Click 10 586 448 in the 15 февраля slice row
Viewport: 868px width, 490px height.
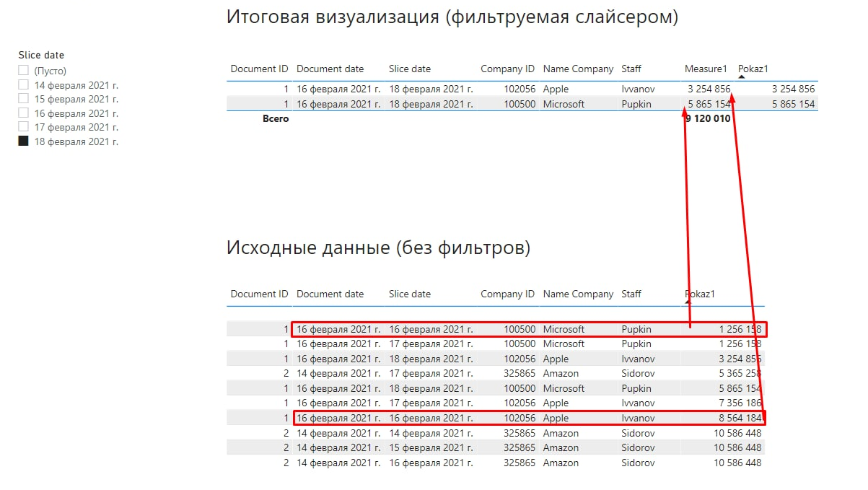click(738, 448)
